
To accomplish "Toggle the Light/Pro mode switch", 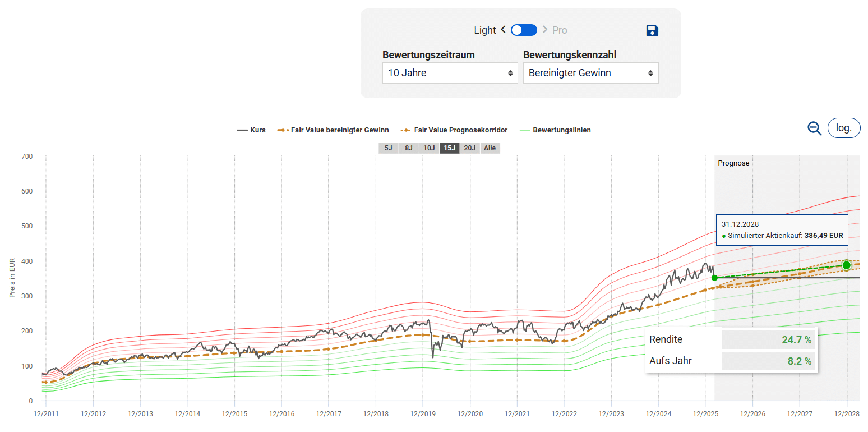I will click(524, 30).
